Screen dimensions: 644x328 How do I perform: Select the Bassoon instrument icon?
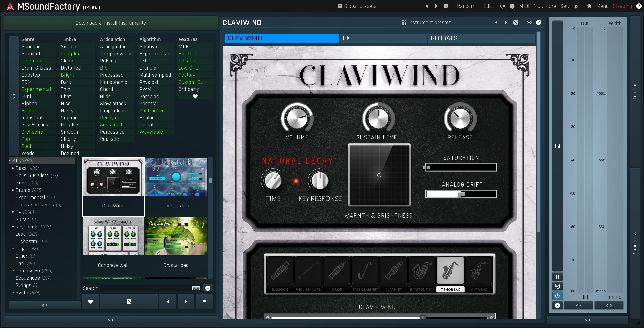click(280, 271)
